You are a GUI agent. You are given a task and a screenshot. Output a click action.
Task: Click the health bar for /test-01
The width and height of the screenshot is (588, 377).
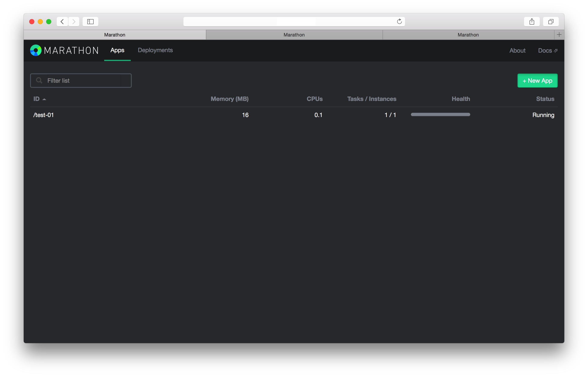tap(440, 114)
